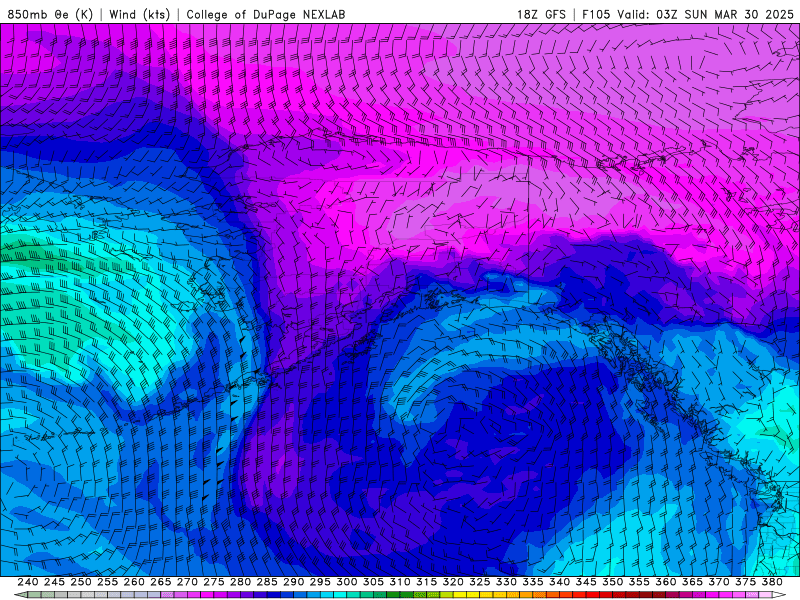Click the 370 value on the color scale
This screenshot has height=600, width=800.
click(719, 582)
